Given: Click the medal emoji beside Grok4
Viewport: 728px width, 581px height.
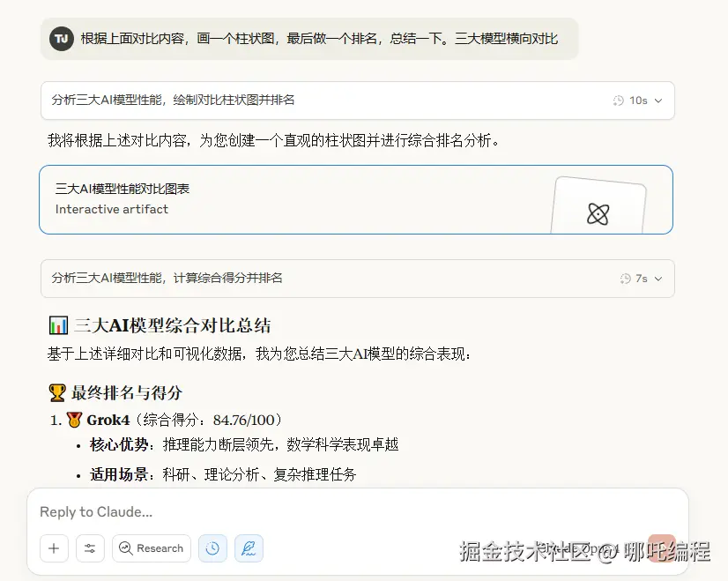Looking at the screenshot, I should pos(74,420).
